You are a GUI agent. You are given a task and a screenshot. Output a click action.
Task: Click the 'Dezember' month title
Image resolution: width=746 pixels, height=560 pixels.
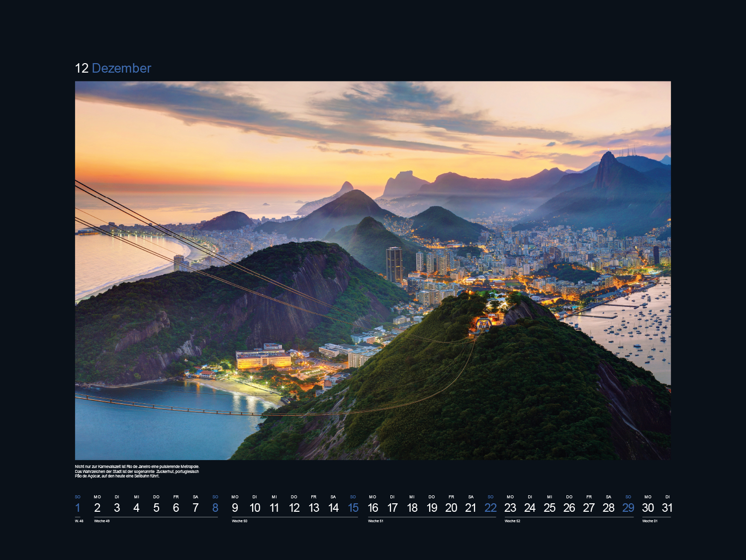[121, 68]
